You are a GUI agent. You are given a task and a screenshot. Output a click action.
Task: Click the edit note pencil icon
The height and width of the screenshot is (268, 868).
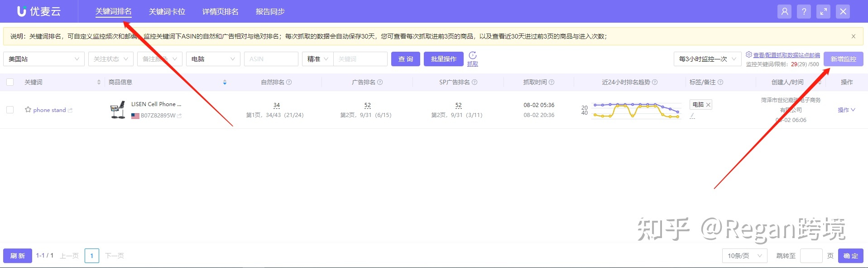click(x=692, y=116)
